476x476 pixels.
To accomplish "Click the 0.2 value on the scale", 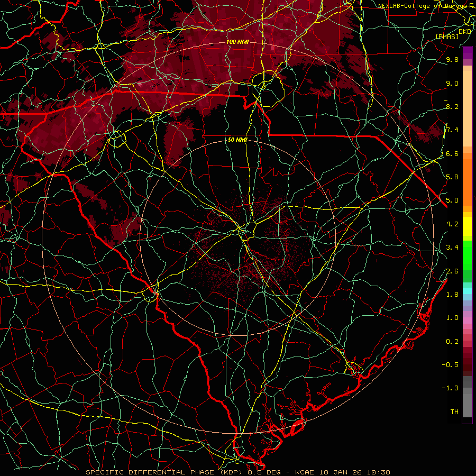I will [x=452, y=342].
